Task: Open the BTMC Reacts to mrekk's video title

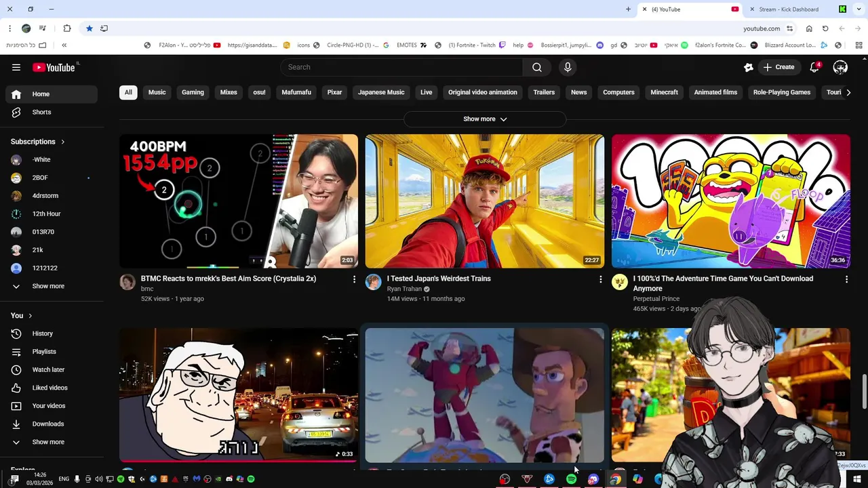Action: point(229,279)
